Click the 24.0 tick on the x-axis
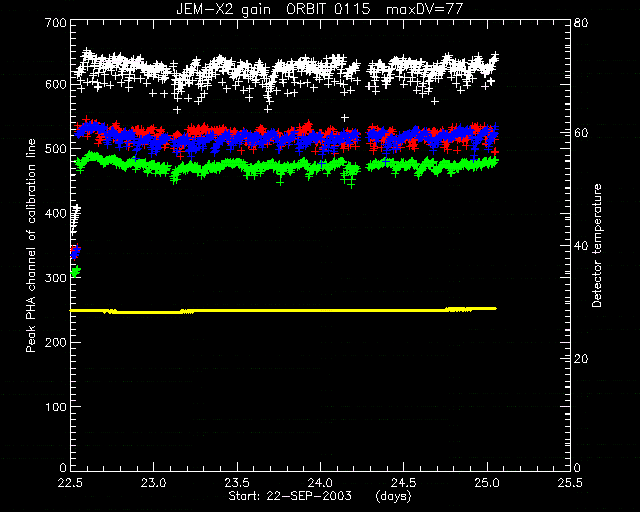Image resolution: width=640 pixels, height=512 pixels. [321, 483]
